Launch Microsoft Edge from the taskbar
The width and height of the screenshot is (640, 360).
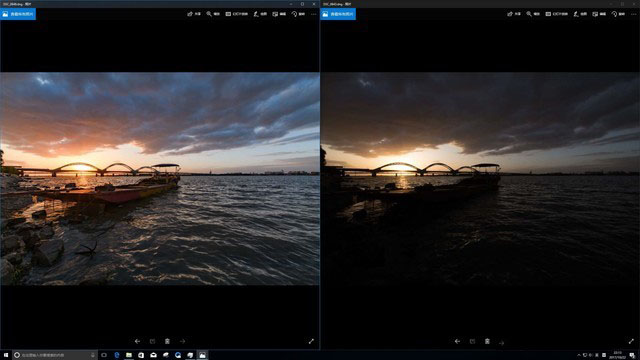tap(117, 355)
